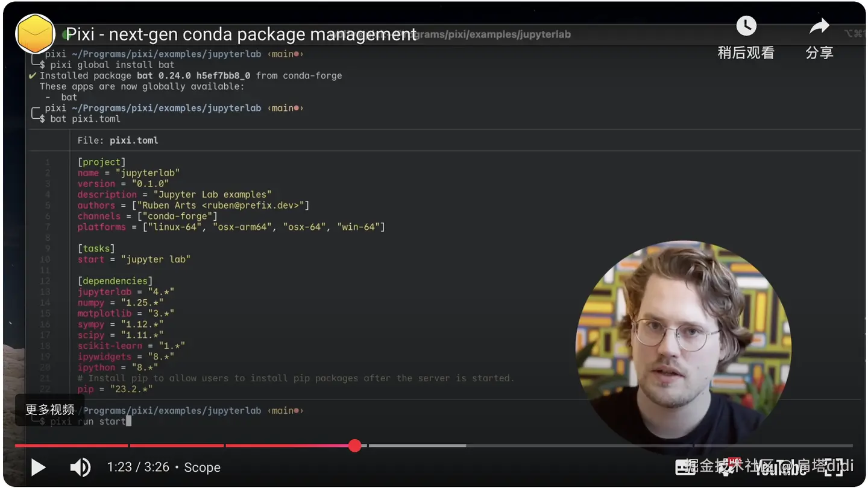The image size is (868, 488).
Task: Click the 'pixi run start' command text
Action: click(88, 421)
